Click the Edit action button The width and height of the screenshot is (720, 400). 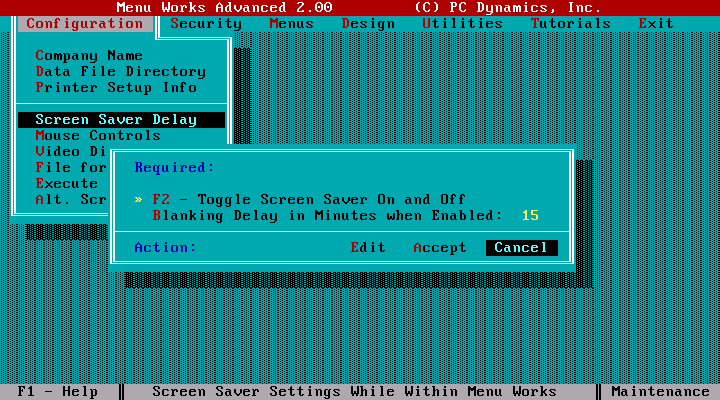click(368, 248)
